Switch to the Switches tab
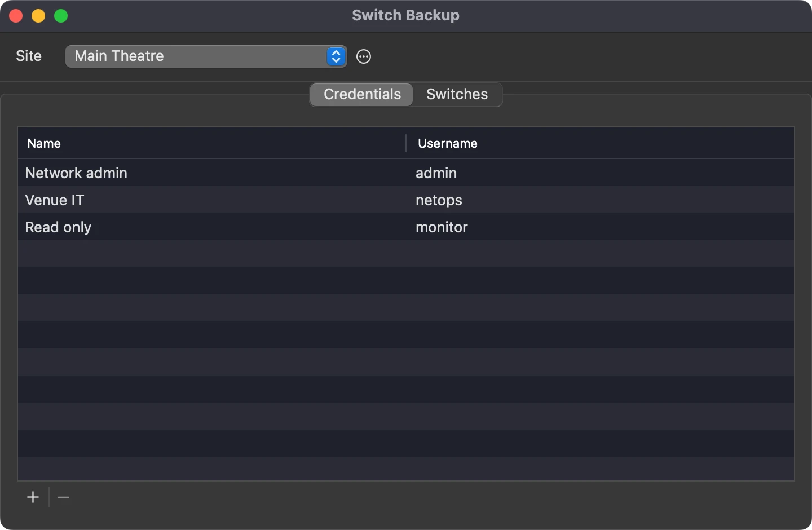 457,94
